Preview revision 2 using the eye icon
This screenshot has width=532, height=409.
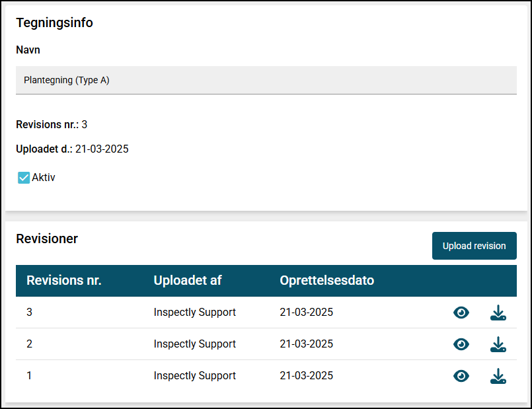click(x=461, y=344)
